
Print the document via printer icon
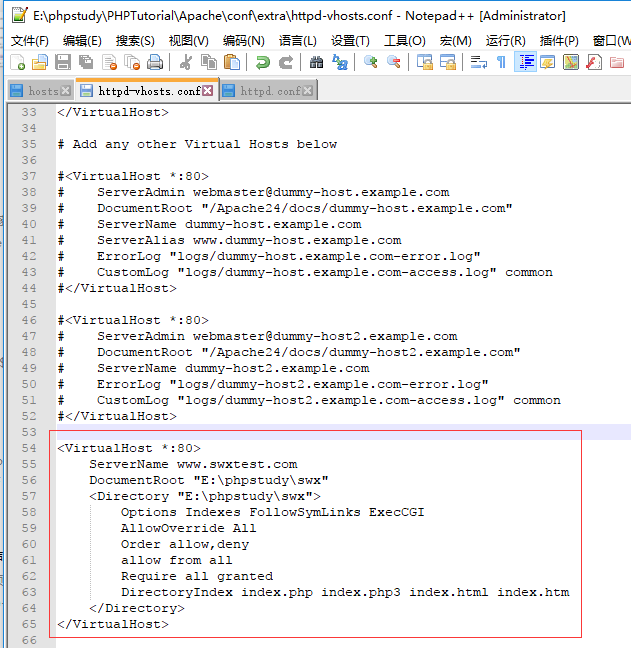pos(155,62)
